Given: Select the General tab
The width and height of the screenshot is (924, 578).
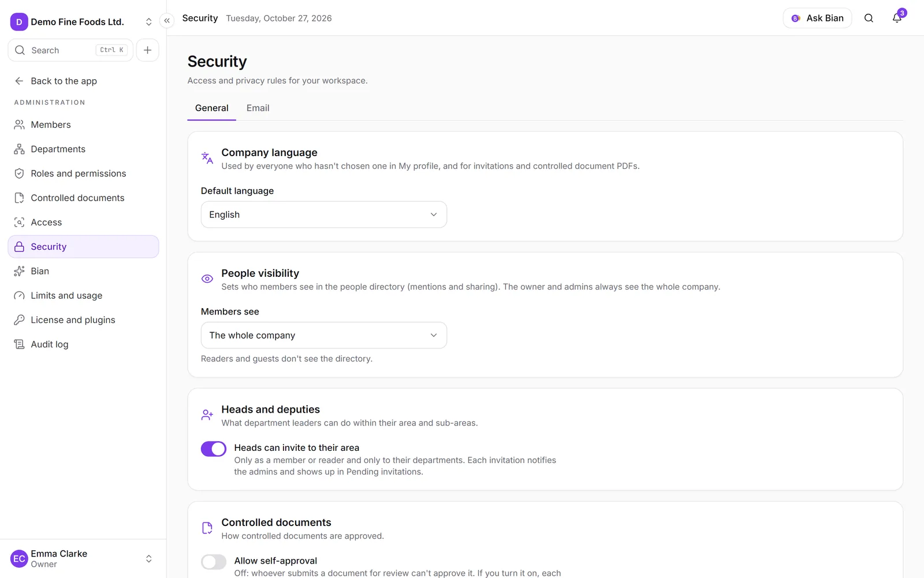Looking at the screenshot, I should [212, 108].
